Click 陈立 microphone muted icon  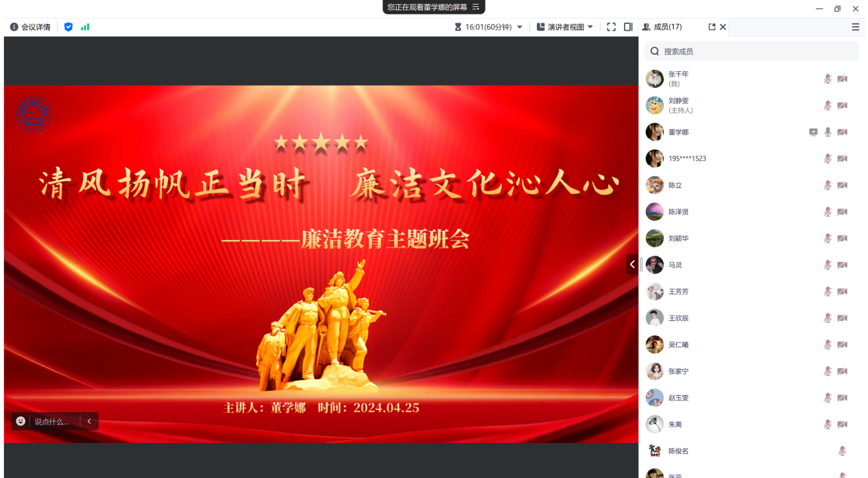(x=828, y=185)
